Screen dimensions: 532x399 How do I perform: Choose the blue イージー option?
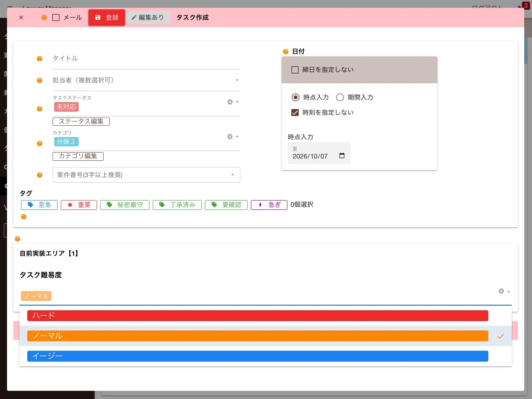click(x=258, y=356)
